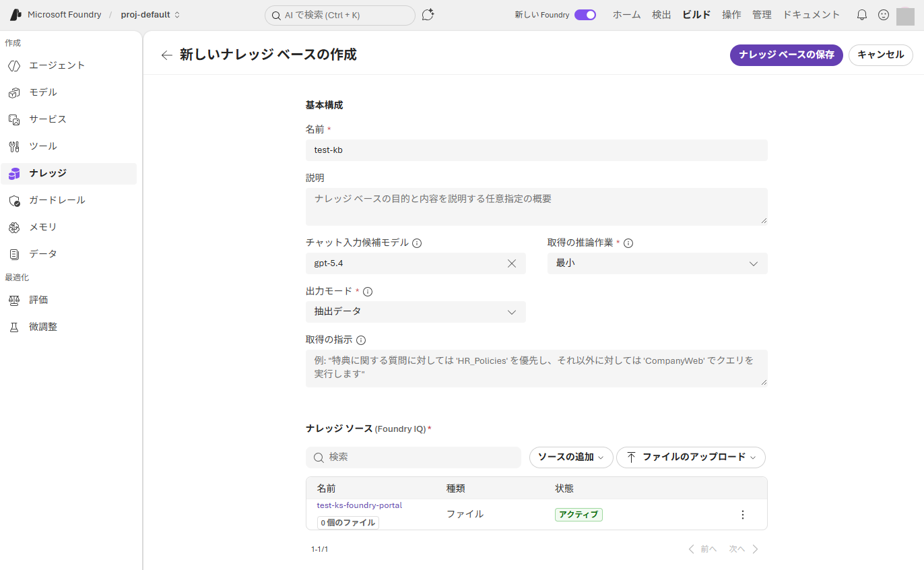Open the notifications bell icon

click(862, 15)
